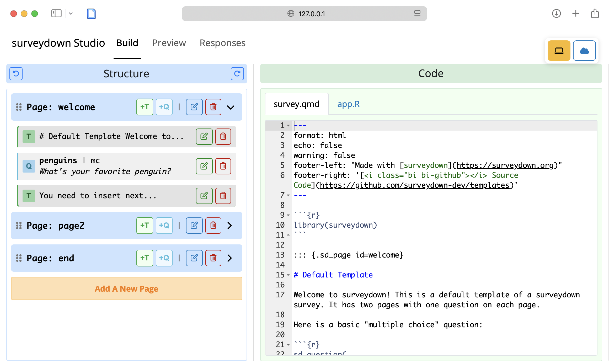Image resolution: width=609 pixels, height=364 pixels.
Task: Switch to the Build tab
Action: click(127, 43)
